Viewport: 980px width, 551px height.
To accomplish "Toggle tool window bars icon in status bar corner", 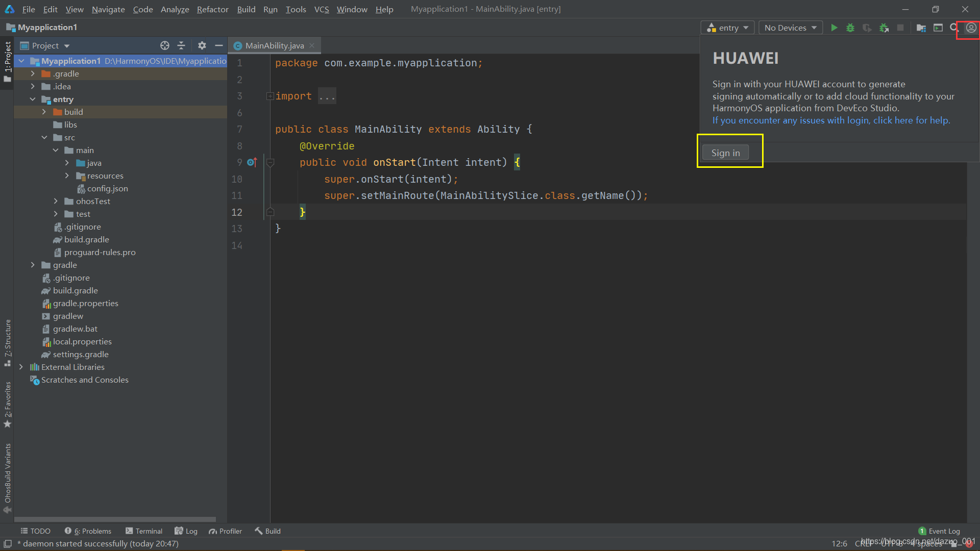I will (x=8, y=544).
